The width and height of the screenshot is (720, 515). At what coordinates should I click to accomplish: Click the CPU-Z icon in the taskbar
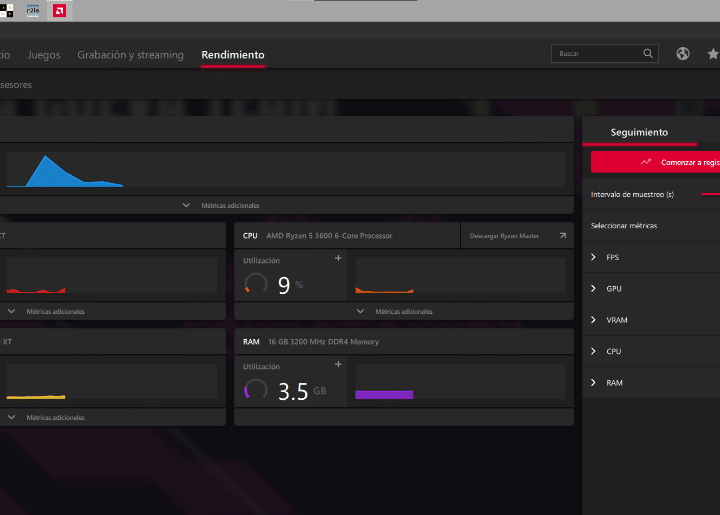pyautogui.click(x=33, y=11)
